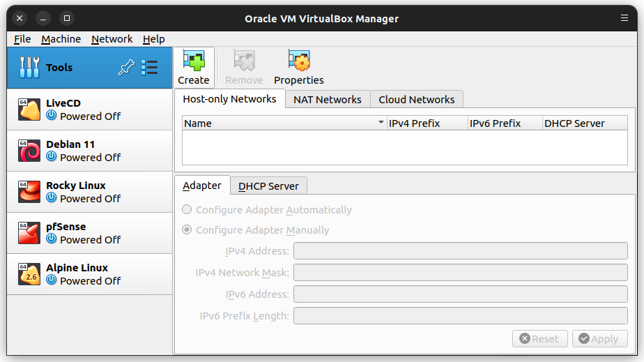The image size is (644, 362).
Task: Click the IPv6 Prefix column header
Action: coord(505,123)
